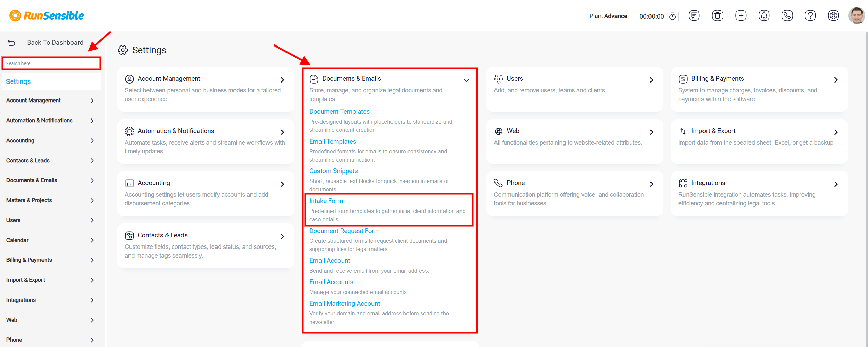Select Calendar in the settings sidebar
This screenshot has height=347, width=868.
(x=50, y=240)
